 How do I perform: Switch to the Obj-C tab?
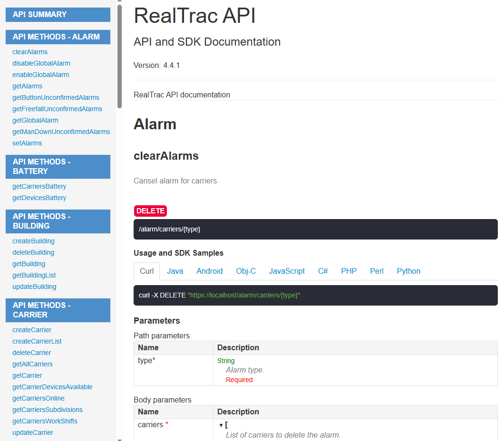(246, 271)
